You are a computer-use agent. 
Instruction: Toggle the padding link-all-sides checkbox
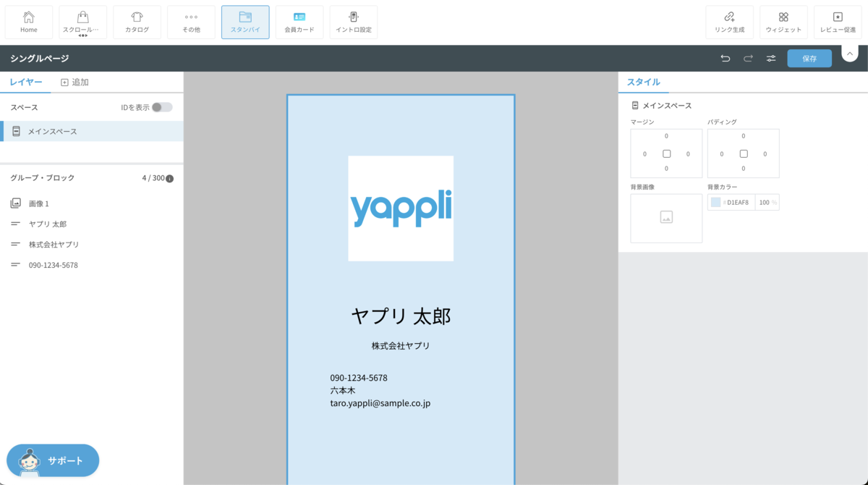(x=743, y=153)
